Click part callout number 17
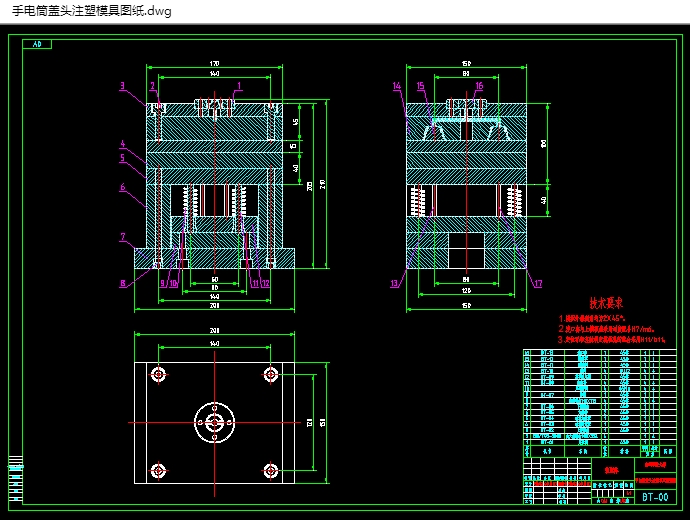Image resolution: width=690 pixels, height=520 pixels. tap(538, 283)
